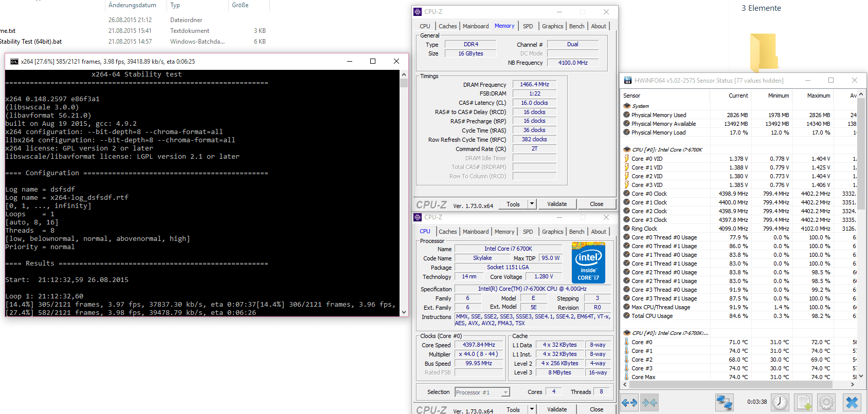Open HWiNFO sensor settings gear icon
This screenshot has height=414, width=868.
826,402
